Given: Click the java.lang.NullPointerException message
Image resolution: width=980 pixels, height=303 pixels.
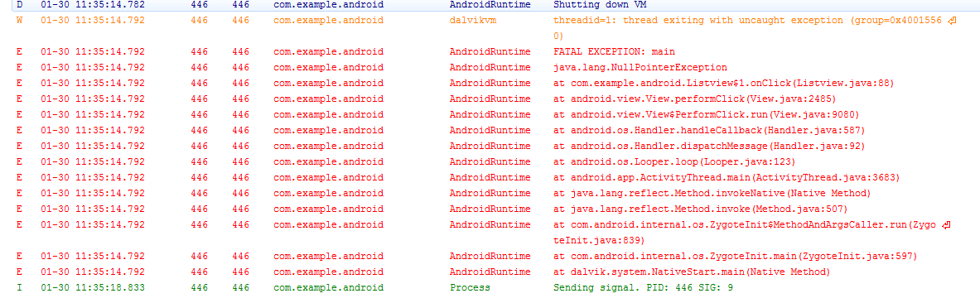Looking at the screenshot, I should click(x=640, y=68).
